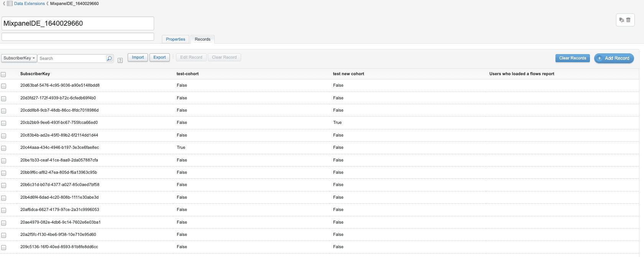Switch to the Properties tab
This screenshot has height=257, width=644.
(175, 39)
